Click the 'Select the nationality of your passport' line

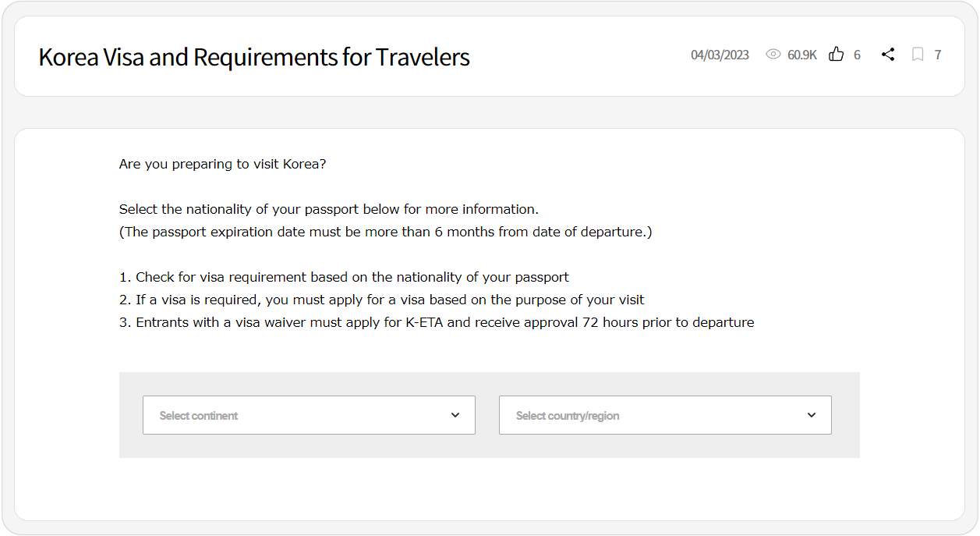click(x=329, y=209)
